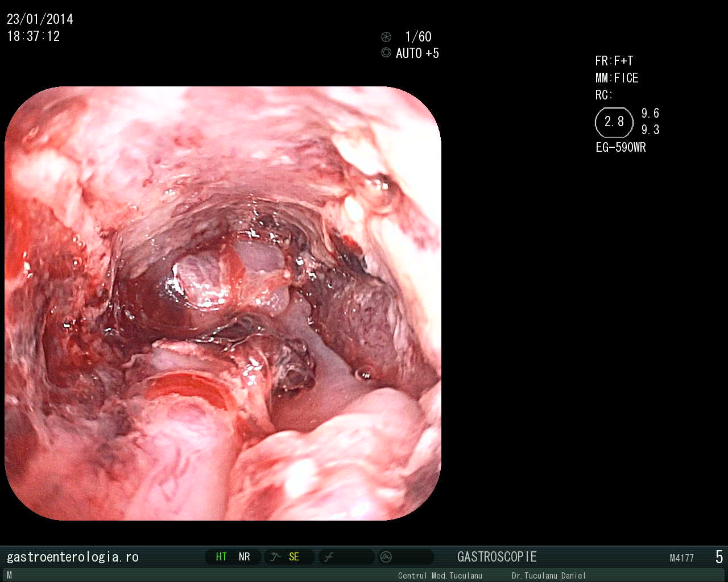
Task: Toggle the yellow SE enhancement indicator
Action: click(294, 557)
